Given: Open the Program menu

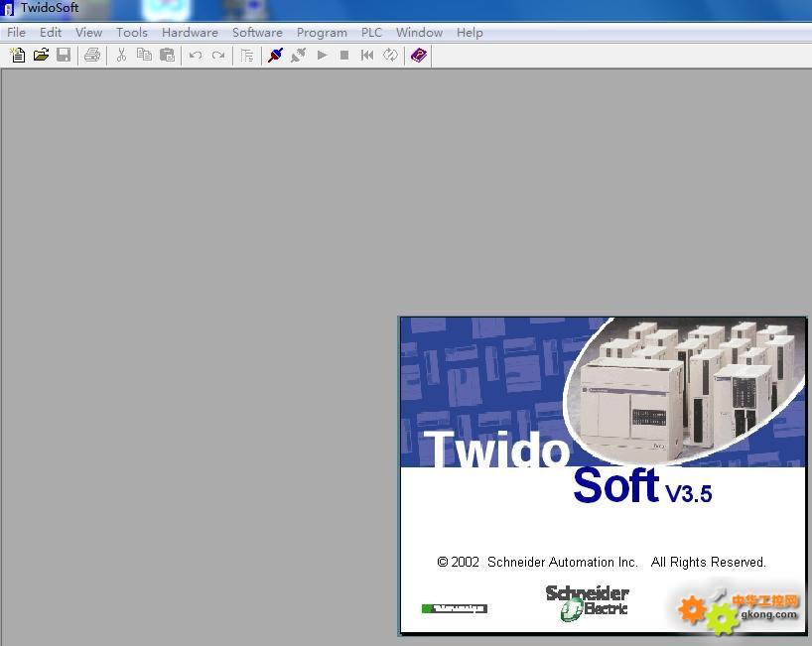Looking at the screenshot, I should pyautogui.click(x=322, y=33).
